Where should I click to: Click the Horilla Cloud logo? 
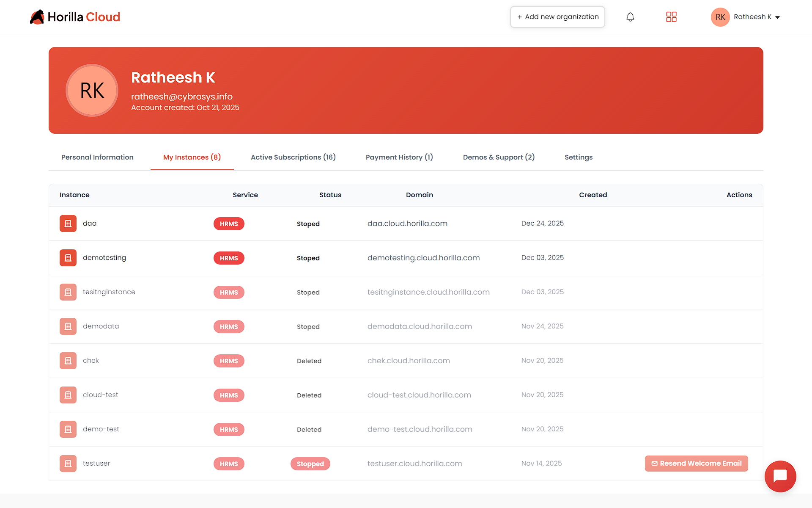click(x=75, y=17)
